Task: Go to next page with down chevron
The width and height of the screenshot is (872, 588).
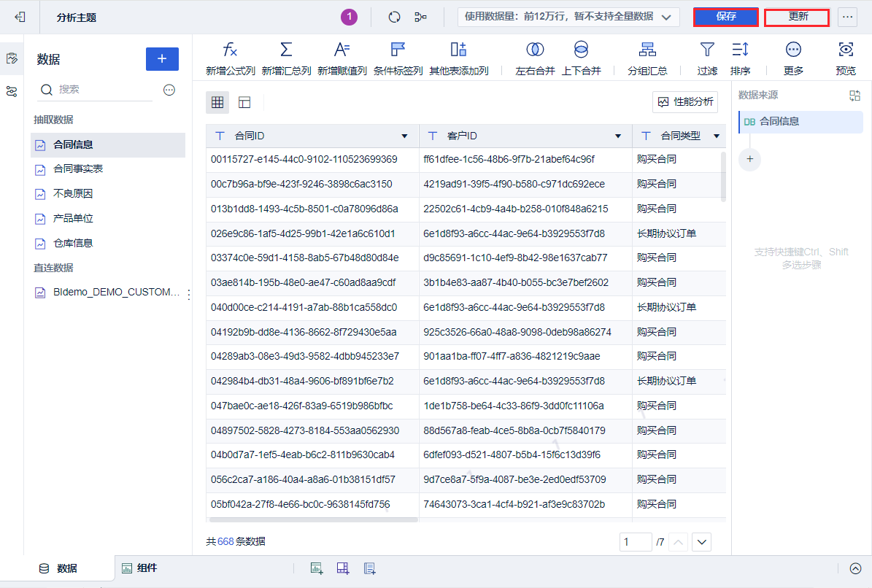Action: (x=702, y=542)
